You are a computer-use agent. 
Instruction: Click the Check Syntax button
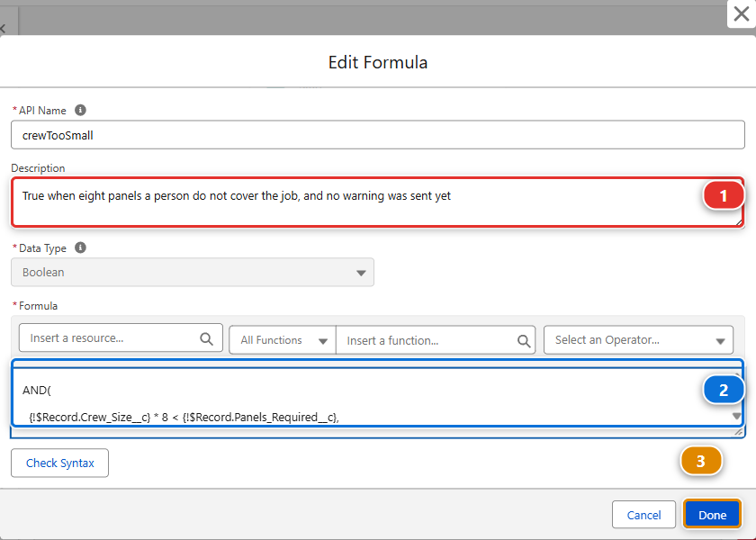coord(59,463)
